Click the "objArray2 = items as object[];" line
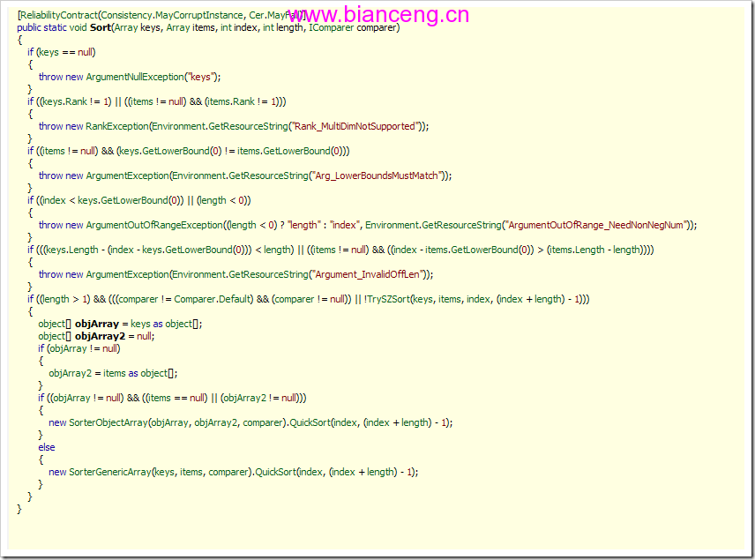This screenshot has width=755, height=560. (113, 373)
